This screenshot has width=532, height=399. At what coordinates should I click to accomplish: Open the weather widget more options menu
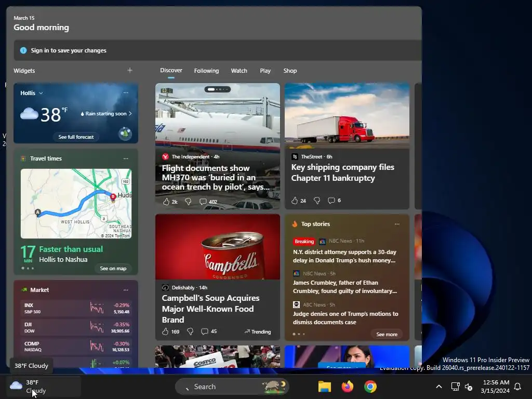coord(126,92)
